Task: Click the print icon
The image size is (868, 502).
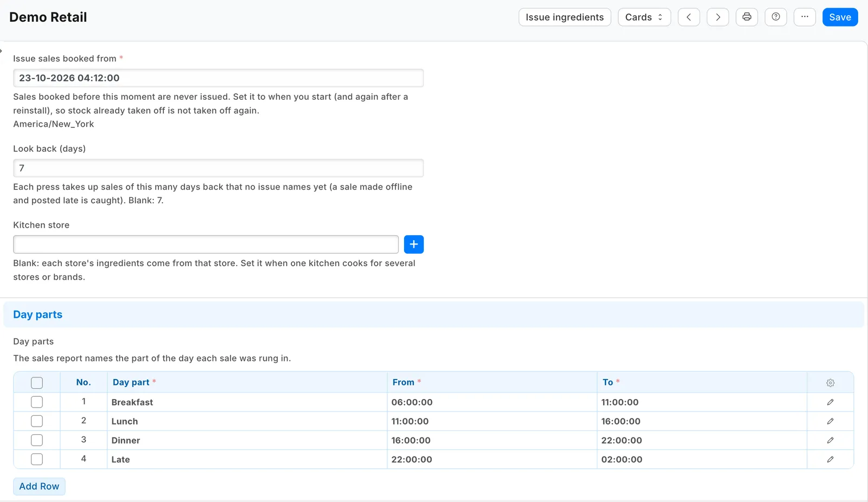Action: coord(746,17)
